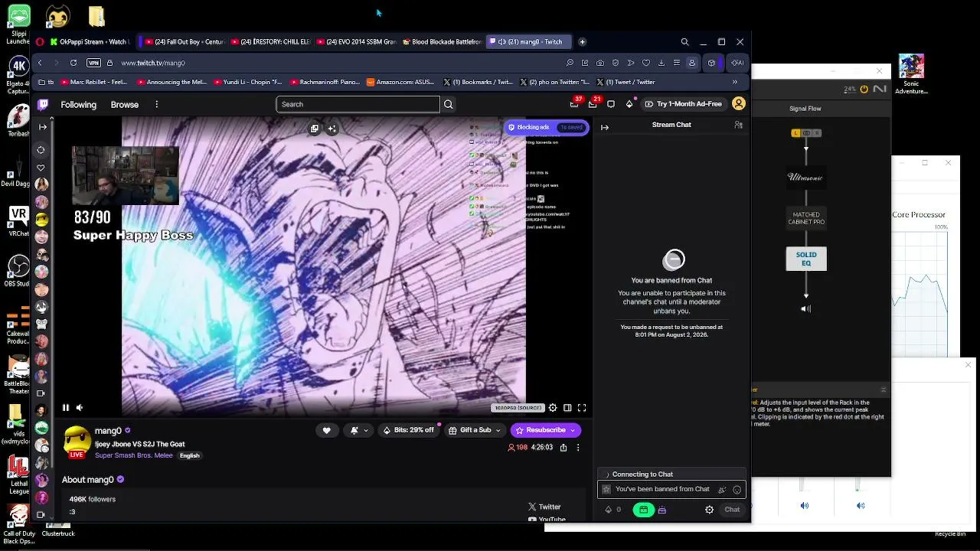Open a new browser tab

(x=583, y=42)
